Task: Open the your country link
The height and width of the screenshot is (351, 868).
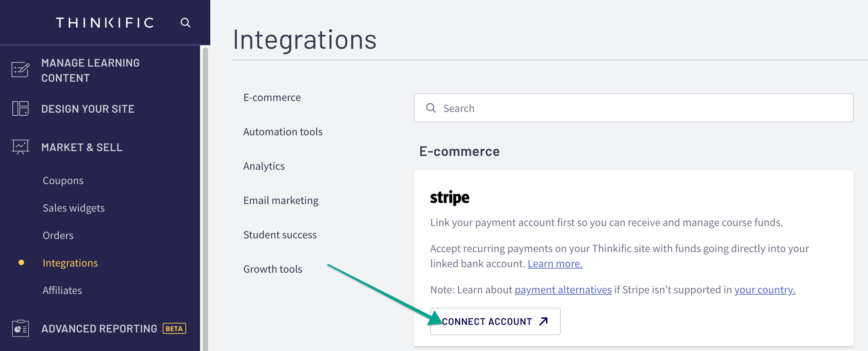Action: (764, 290)
